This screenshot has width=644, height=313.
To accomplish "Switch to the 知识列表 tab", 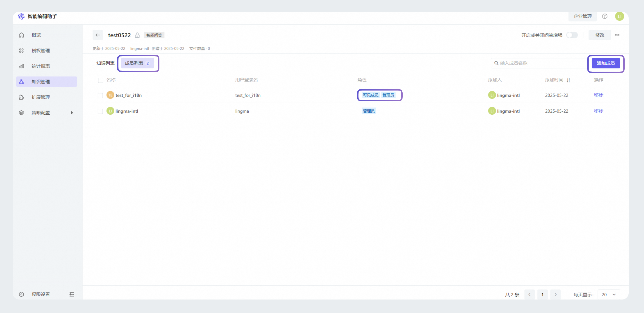I will point(105,63).
